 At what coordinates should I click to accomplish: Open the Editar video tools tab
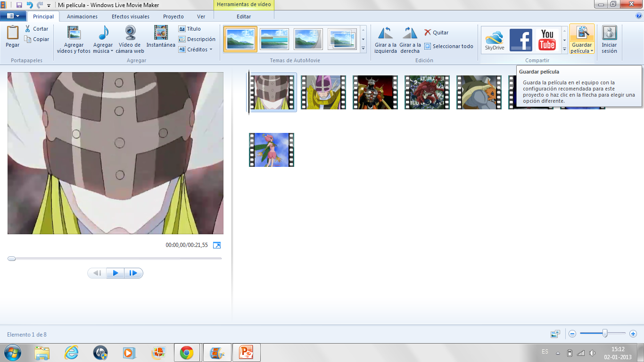tap(244, 16)
